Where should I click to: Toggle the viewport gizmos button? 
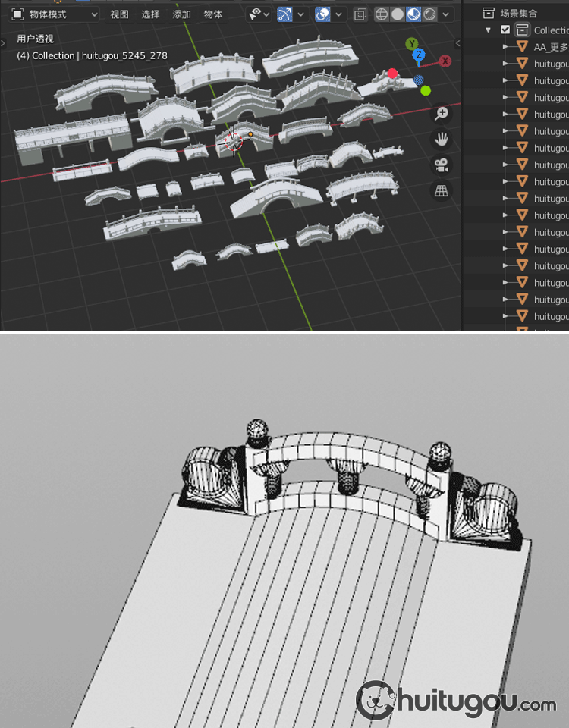(284, 14)
